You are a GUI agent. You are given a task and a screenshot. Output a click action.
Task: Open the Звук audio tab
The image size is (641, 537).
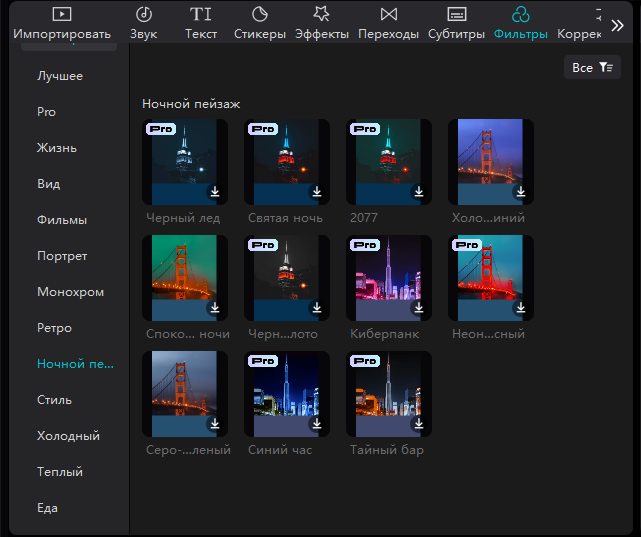coord(143,23)
